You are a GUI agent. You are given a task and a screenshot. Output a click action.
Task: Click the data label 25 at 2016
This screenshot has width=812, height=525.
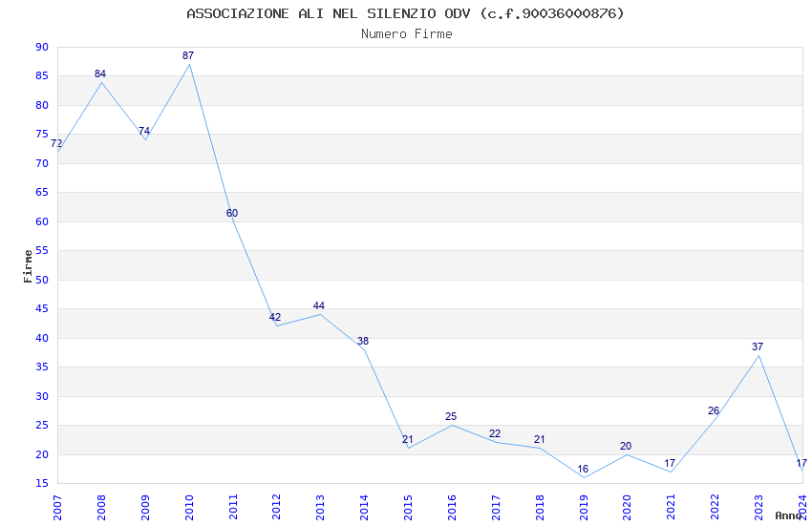pos(451,416)
